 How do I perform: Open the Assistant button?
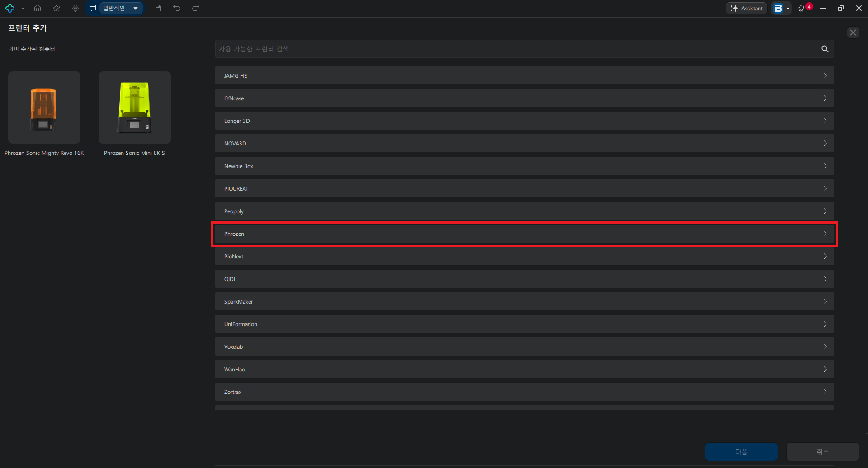746,8
